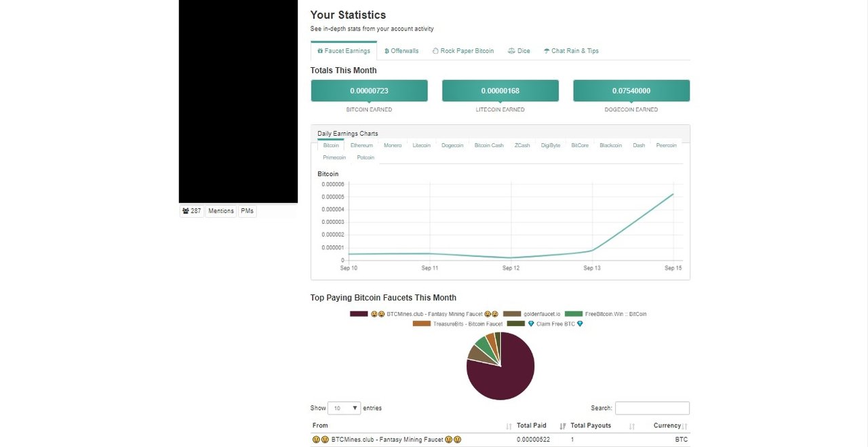Sort table by the From column
Screen dimensions: 868x447
pyautogui.click(x=412, y=426)
